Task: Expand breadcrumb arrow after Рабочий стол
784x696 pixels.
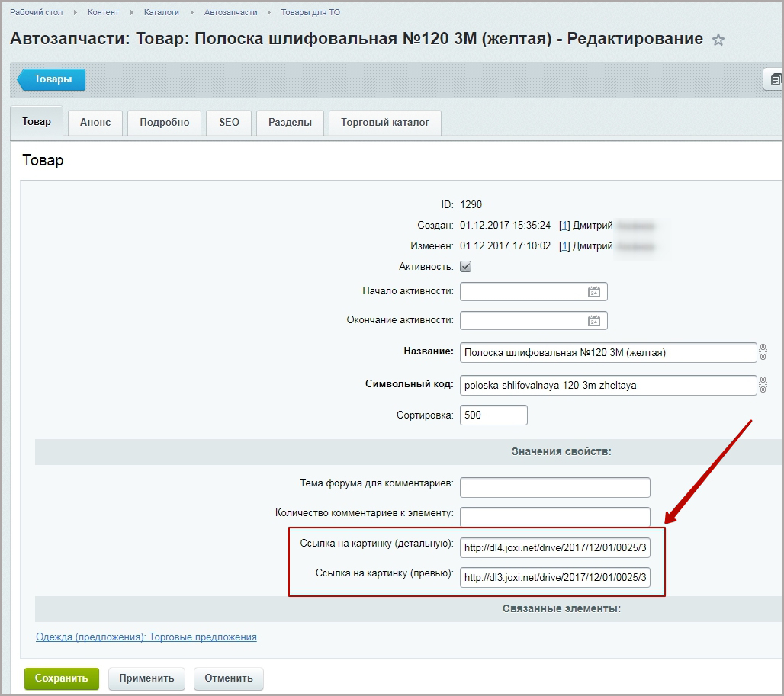Action: (x=75, y=13)
